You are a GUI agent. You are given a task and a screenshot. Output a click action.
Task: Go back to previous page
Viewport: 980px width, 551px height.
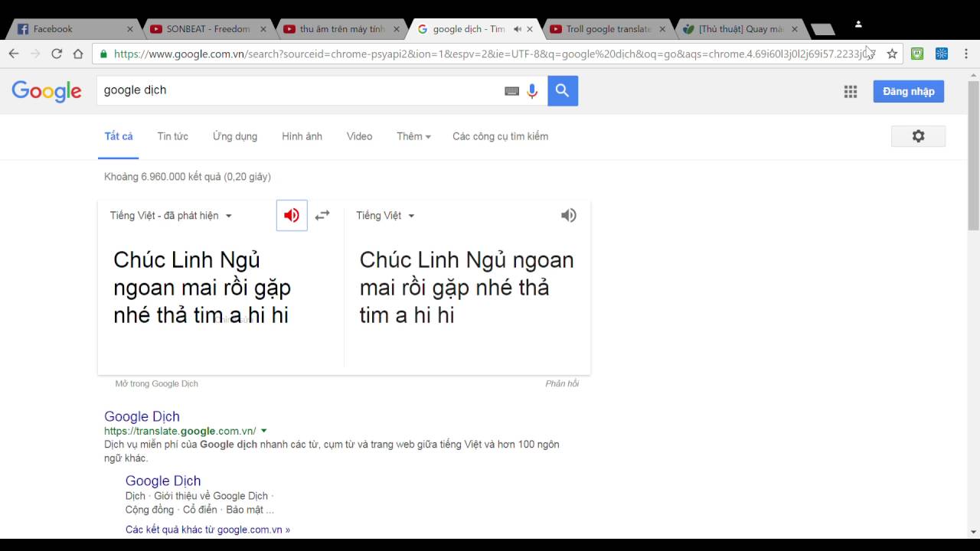pyautogui.click(x=14, y=54)
